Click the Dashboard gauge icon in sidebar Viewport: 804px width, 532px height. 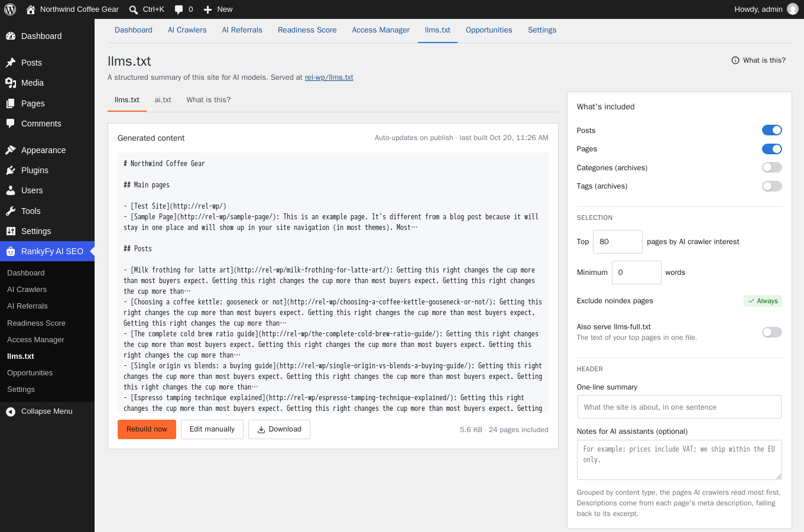click(11, 36)
